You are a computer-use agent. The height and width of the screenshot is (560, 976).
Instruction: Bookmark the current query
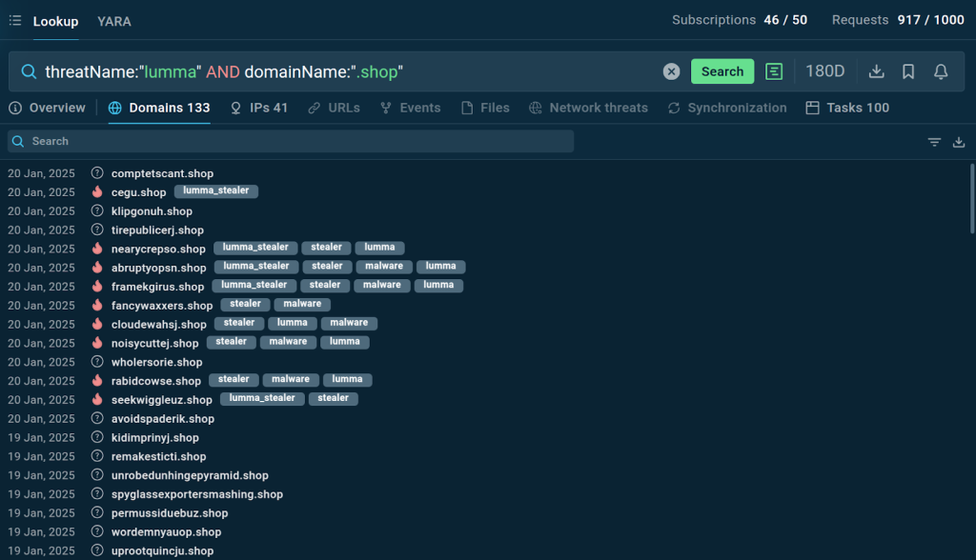coord(908,71)
